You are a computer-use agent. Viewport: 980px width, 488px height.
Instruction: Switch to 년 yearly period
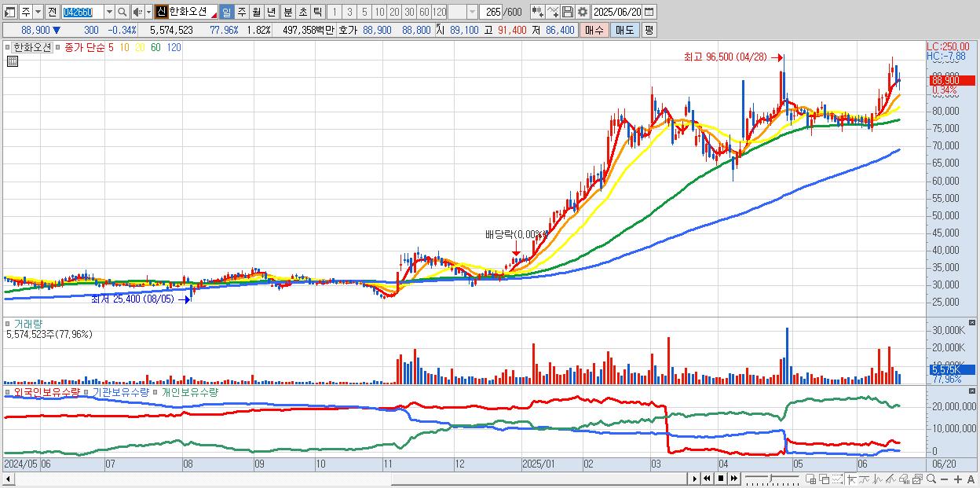pyautogui.click(x=271, y=12)
